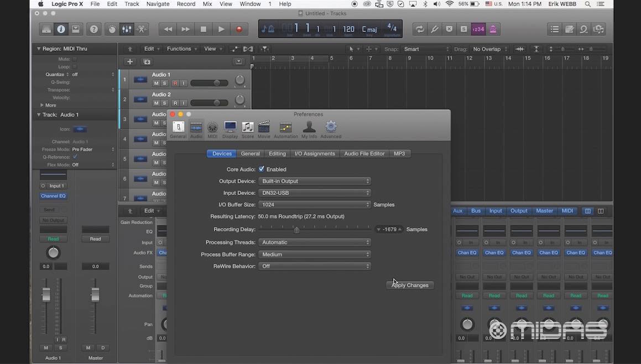
Task: Open the Note Pad icon
Action: 570,29
